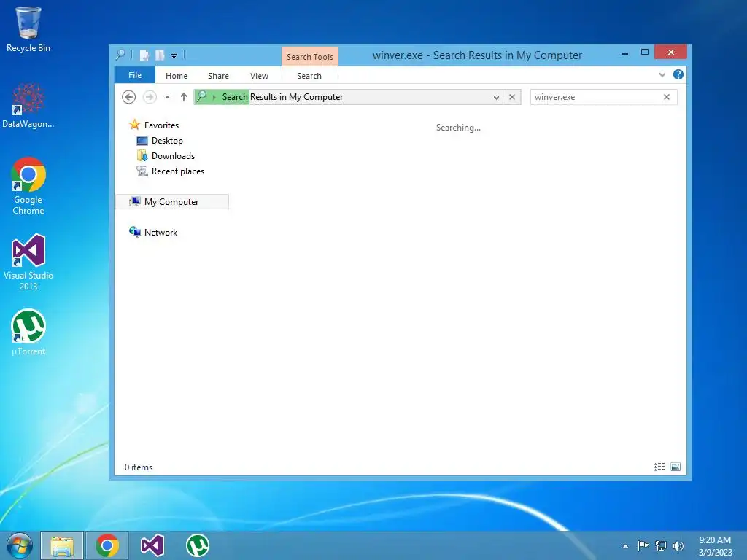
Task: Expand the ribbon with the chevron
Action: tap(662, 75)
